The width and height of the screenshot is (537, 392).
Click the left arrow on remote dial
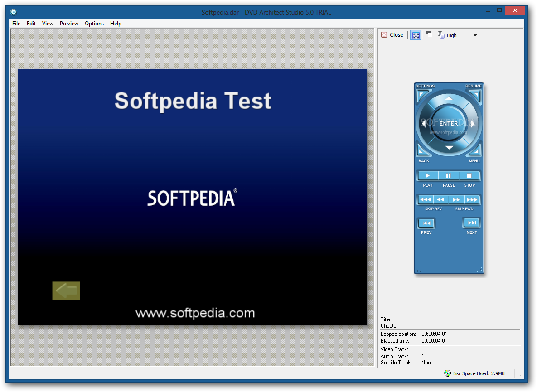point(424,123)
